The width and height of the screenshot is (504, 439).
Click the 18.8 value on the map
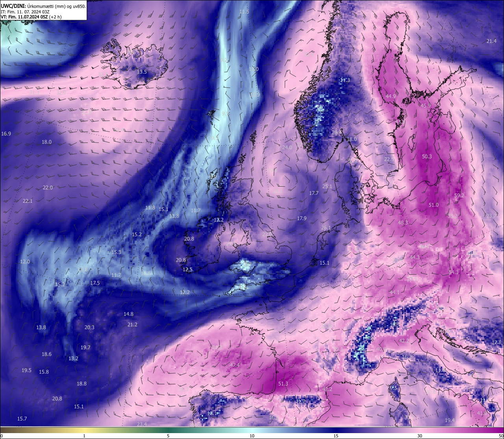pos(82,384)
